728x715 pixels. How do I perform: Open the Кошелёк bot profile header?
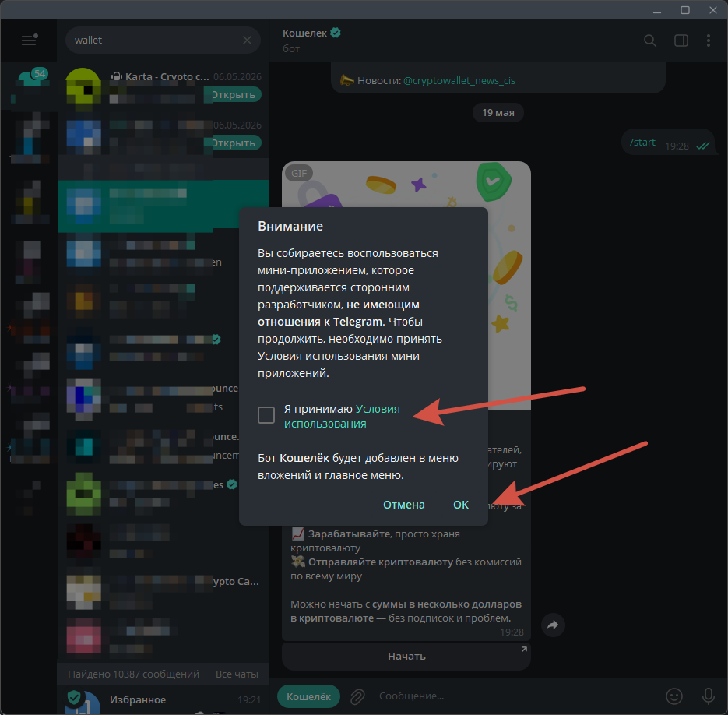(x=312, y=41)
